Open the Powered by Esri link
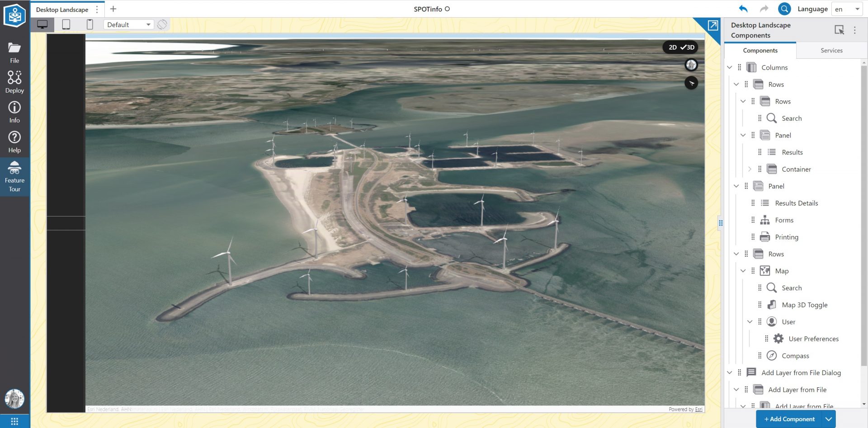Viewport: 868px width, 428px height. (698, 409)
